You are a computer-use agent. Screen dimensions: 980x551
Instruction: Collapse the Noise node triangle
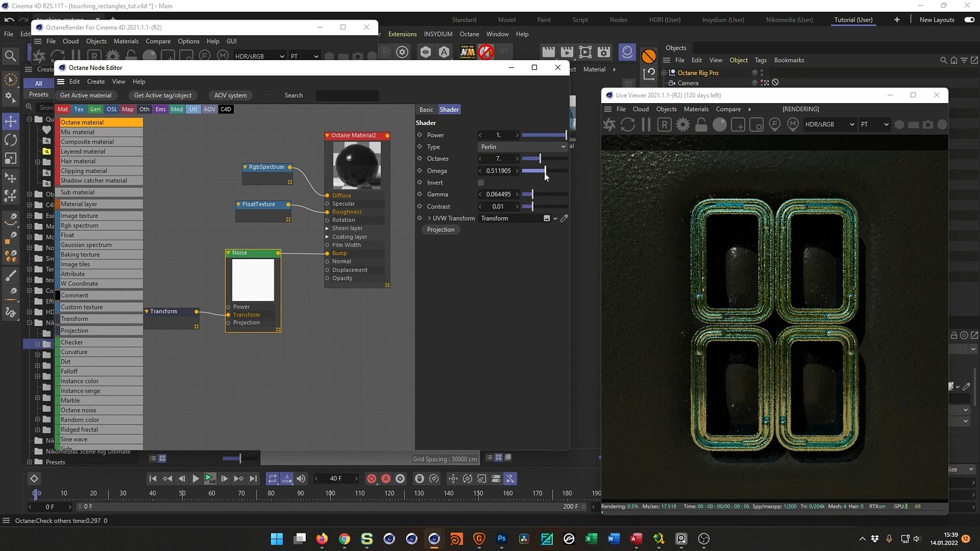[228, 253]
